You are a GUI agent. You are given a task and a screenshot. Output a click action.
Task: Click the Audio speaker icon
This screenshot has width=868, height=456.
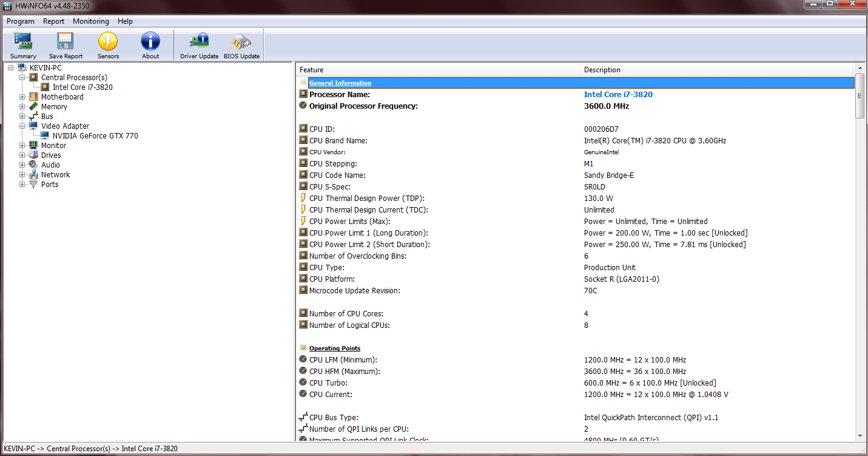pos(33,165)
